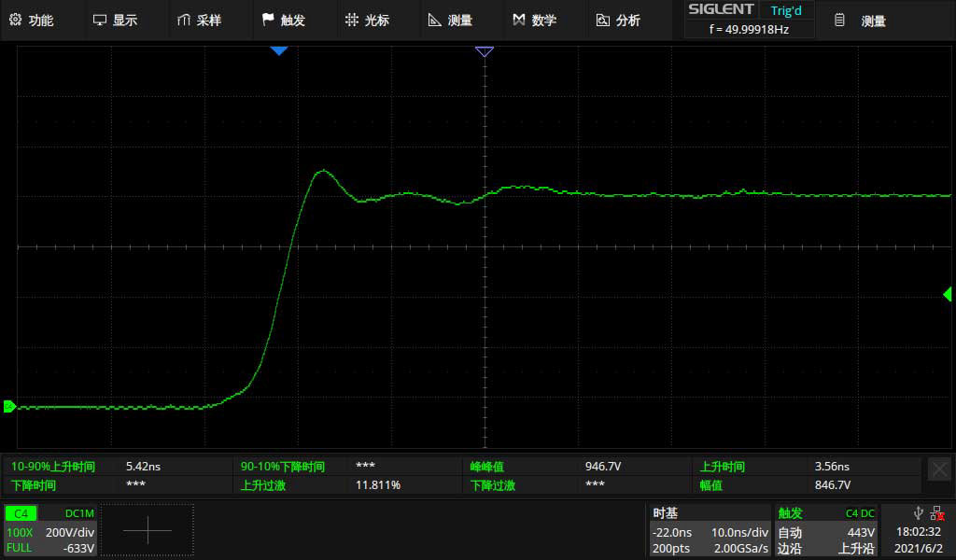
Task: Open the 光标 (Cursors) menu
Action: pyautogui.click(x=367, y=21)
